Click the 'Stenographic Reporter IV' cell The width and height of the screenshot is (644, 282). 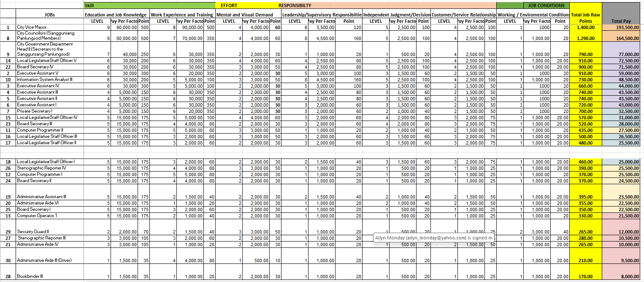tap(49, 168)
